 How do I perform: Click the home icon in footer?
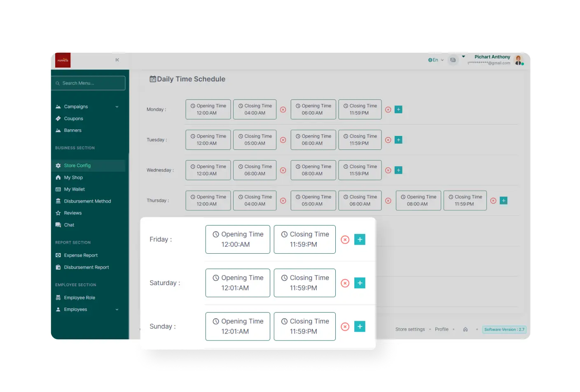(x=465, y=329)
